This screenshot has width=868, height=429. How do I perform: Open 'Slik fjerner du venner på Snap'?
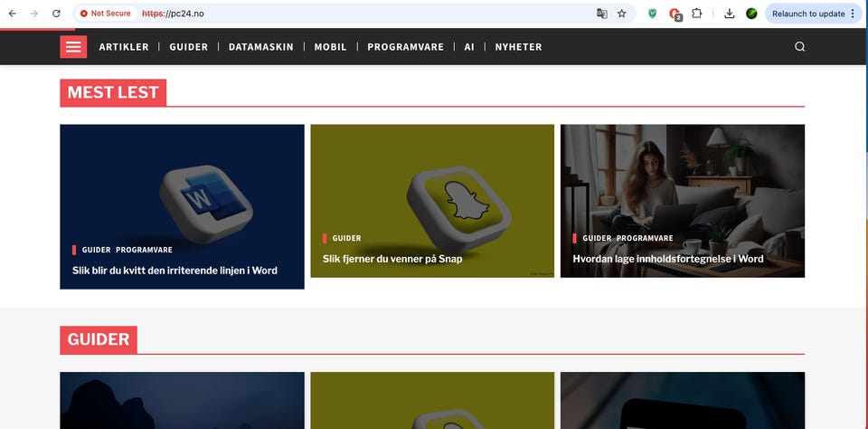coord(392,259)
